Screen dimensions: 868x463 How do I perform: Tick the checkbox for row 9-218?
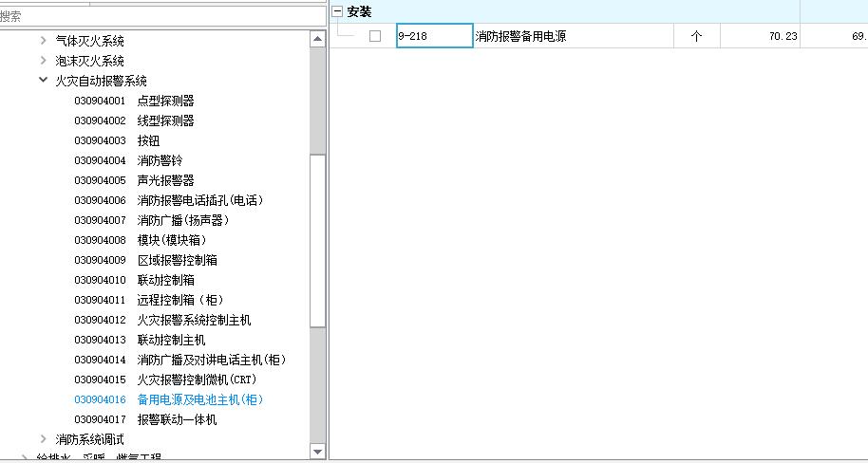[375, 36]
